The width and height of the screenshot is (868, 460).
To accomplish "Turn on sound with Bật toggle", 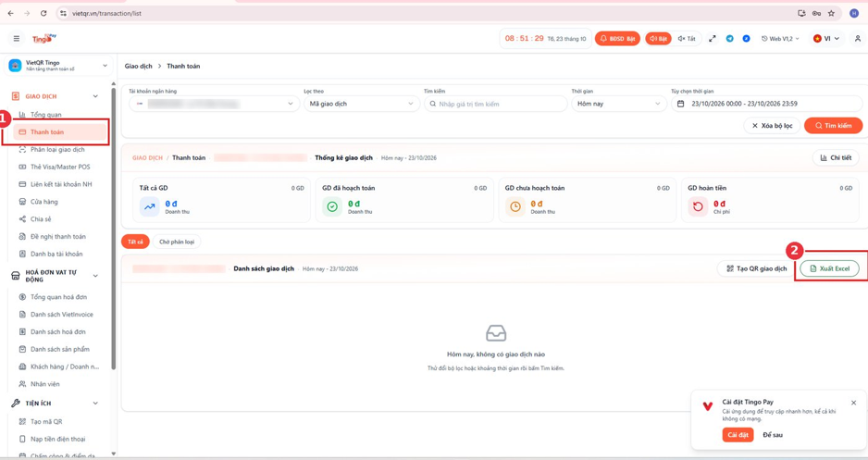I will pos(658,39).
